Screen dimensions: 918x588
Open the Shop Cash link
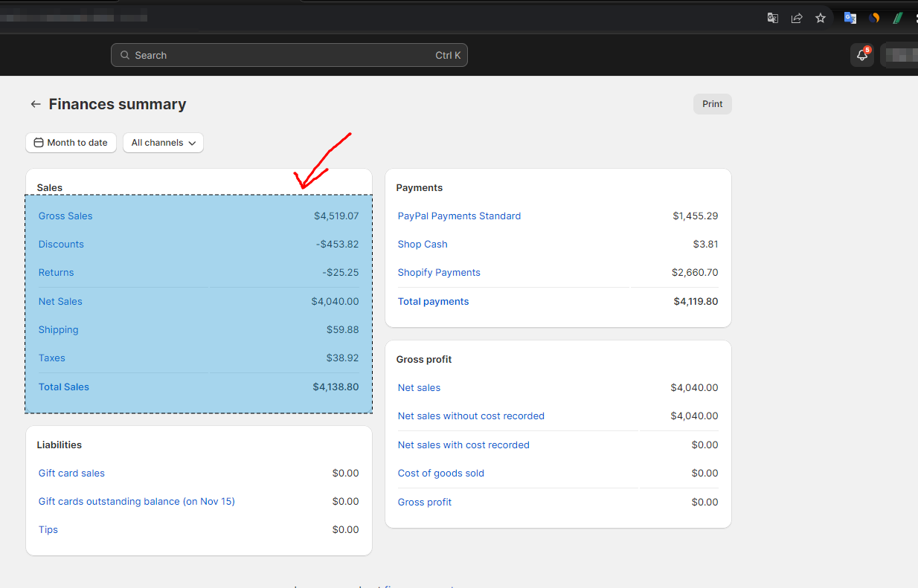pos(423,245)
